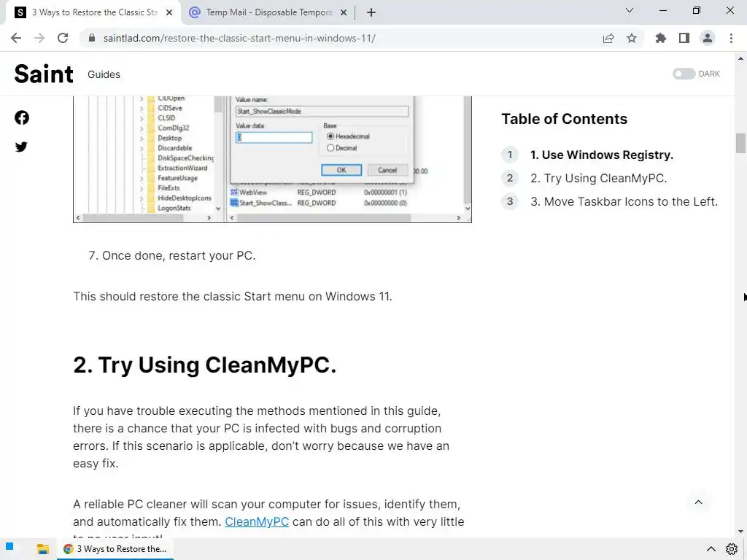
Task: Jump to 3. Move Taskbar Icons to the Left
Action: pyautogui.click(x=624, y=201)
